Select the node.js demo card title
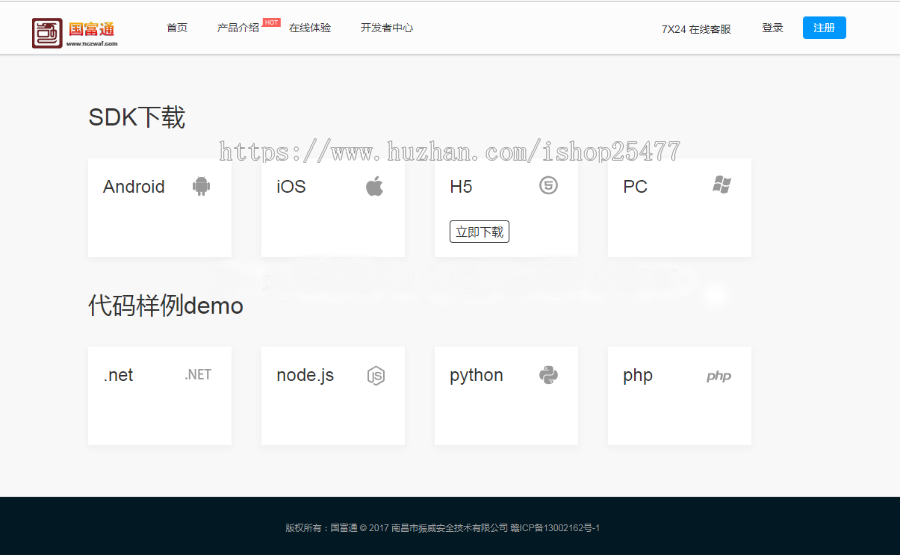 (305, 375)
